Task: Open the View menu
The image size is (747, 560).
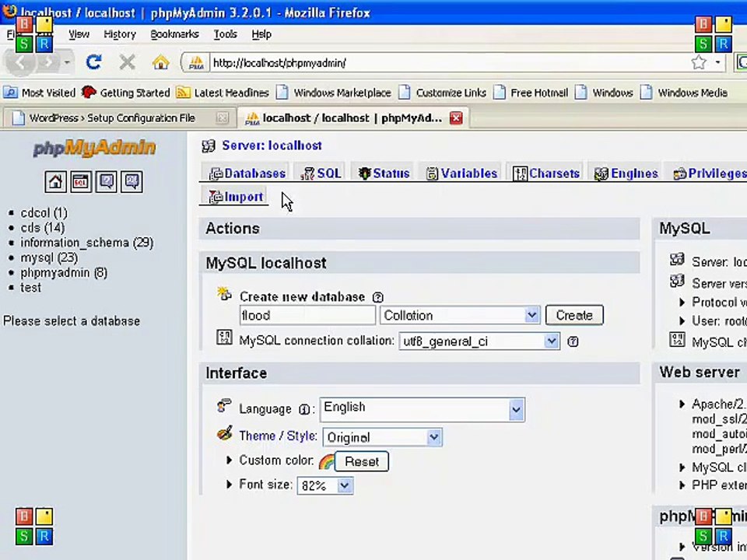Action: point(79,34)
